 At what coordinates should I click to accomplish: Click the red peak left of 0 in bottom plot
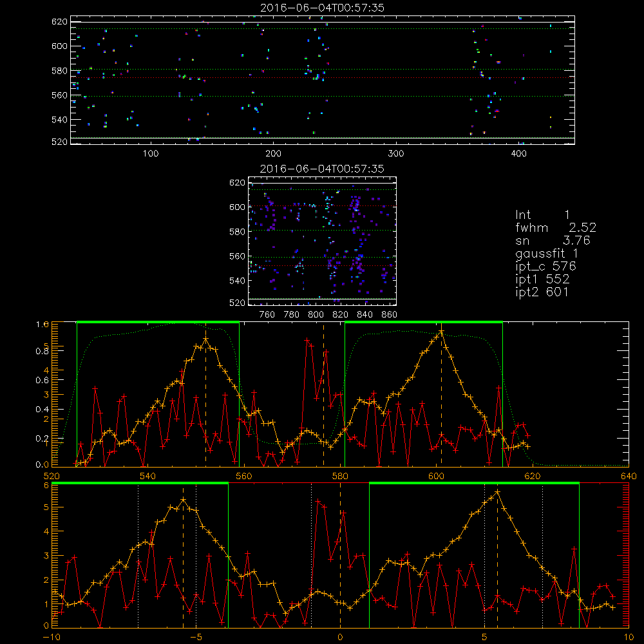click(x=318, y=502)
